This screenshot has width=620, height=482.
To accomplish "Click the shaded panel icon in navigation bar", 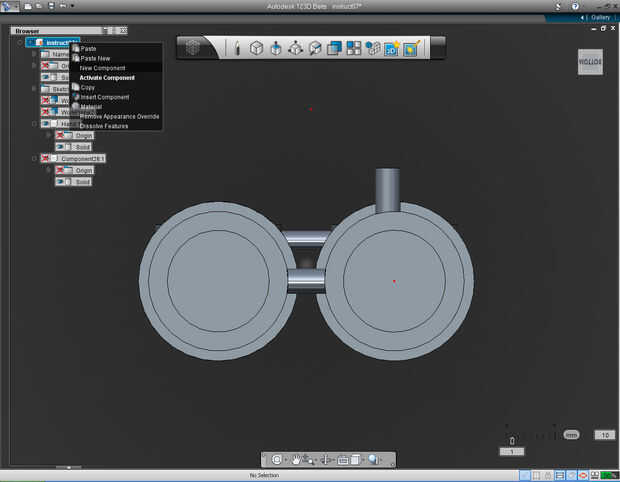I will coord(355,459).
